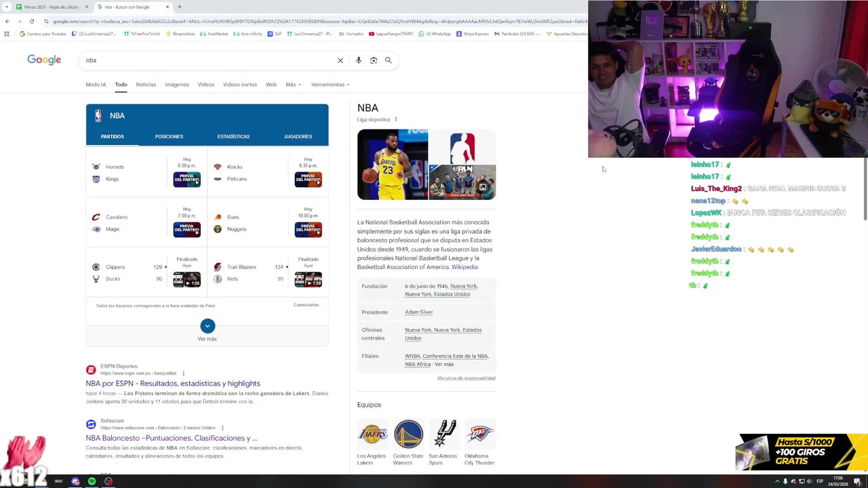Go back with the browser back arrow

[7, 21]
